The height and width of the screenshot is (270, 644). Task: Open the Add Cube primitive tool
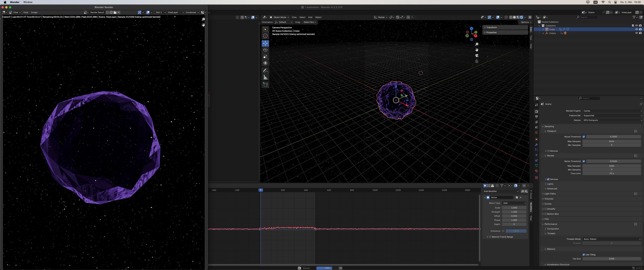pos(265,85)
